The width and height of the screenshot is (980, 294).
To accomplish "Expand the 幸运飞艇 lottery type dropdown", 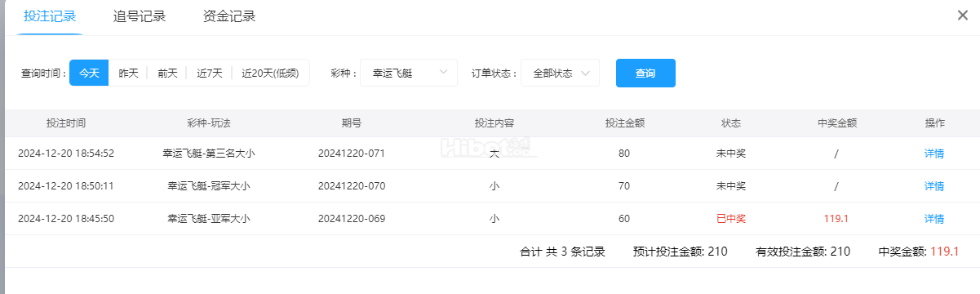I will pyautogui.click(x=409, y=73).
